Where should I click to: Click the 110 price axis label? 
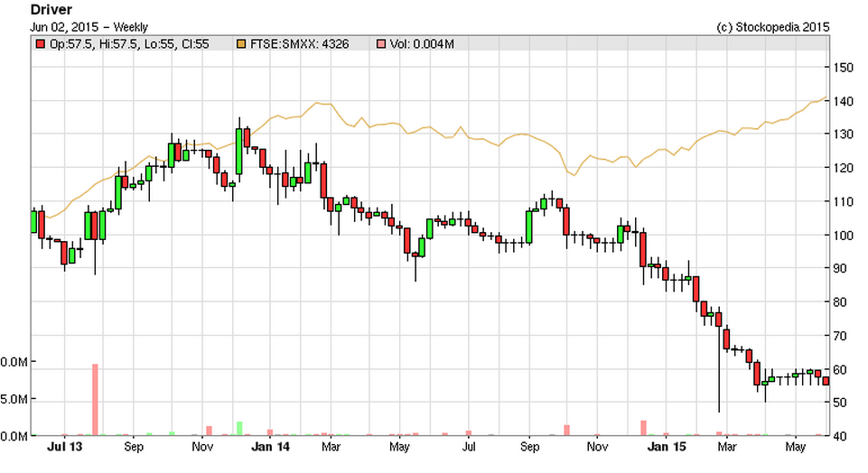[843, 201]
